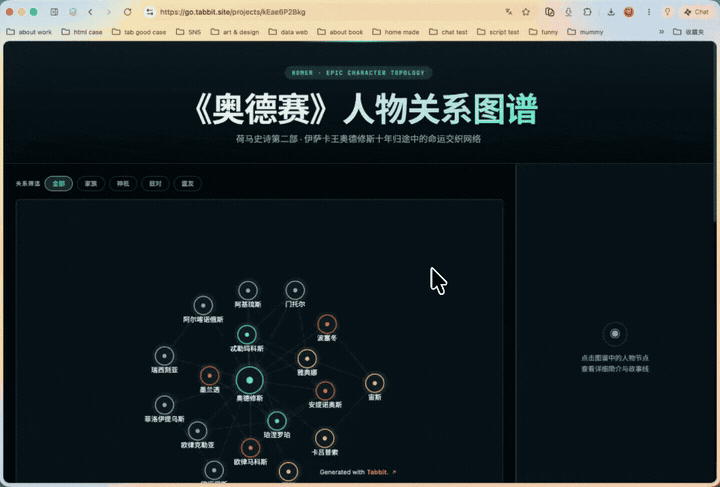This screenshot has width=720, height=487.
Task: Click the lightbulb icon in toolbar
Action: (668, 12)
